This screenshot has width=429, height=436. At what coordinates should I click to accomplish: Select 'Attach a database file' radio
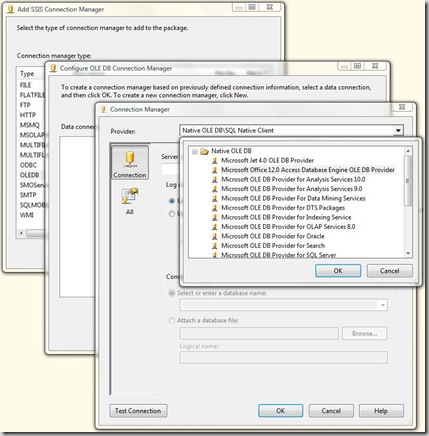point(172,320)
